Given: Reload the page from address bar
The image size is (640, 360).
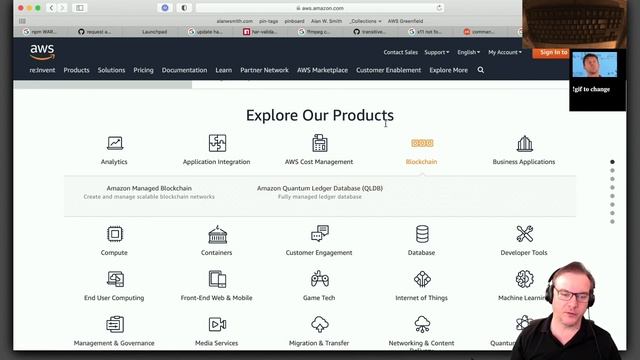Looking at the screenshot, I should (x=439, y=8).
